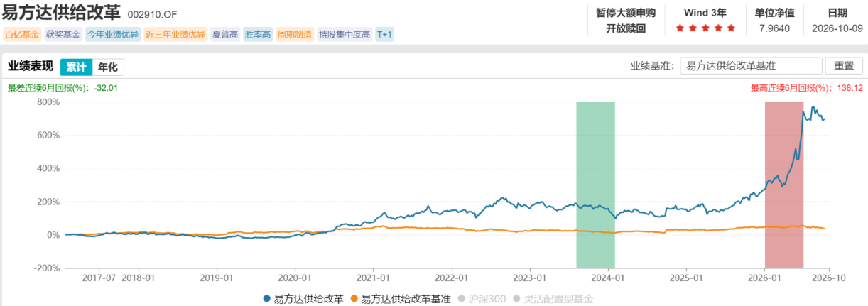Click the grey 沪深300 legend marker
Viewport: 868px width, 306px height.
click(461, 299)
